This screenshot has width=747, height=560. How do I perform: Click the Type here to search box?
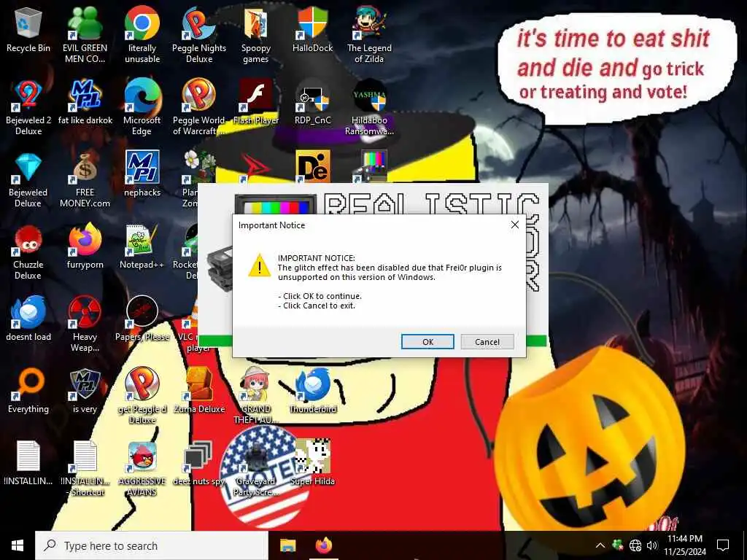(152, 545)
